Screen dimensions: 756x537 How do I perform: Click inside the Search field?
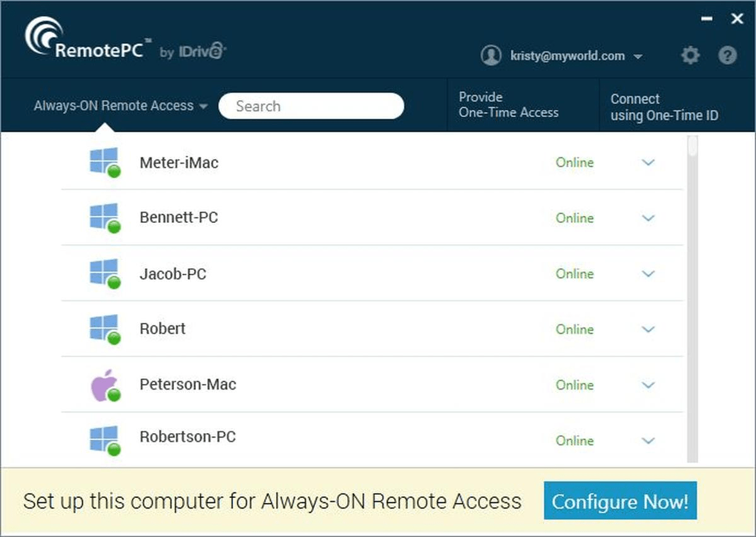(311, 106)
